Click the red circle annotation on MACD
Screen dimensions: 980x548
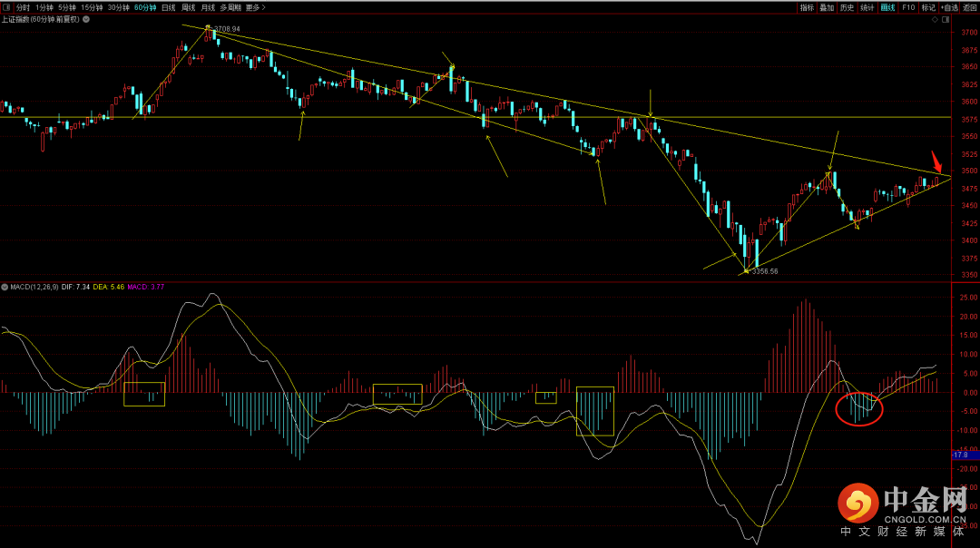(859, 408)
